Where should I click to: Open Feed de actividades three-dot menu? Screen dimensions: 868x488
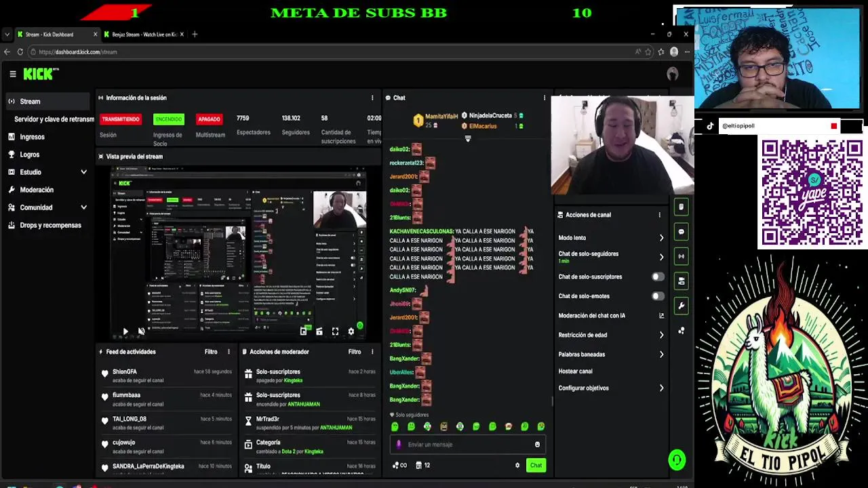click(229, 352)
